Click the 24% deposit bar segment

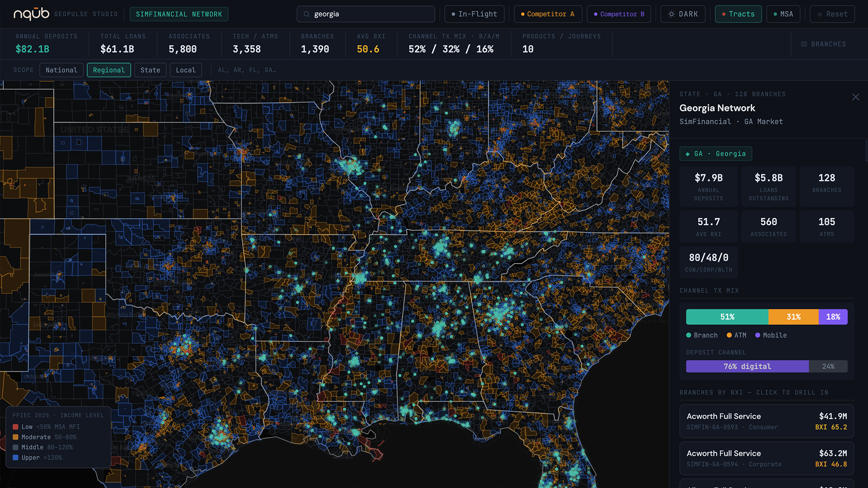(828, 366)
